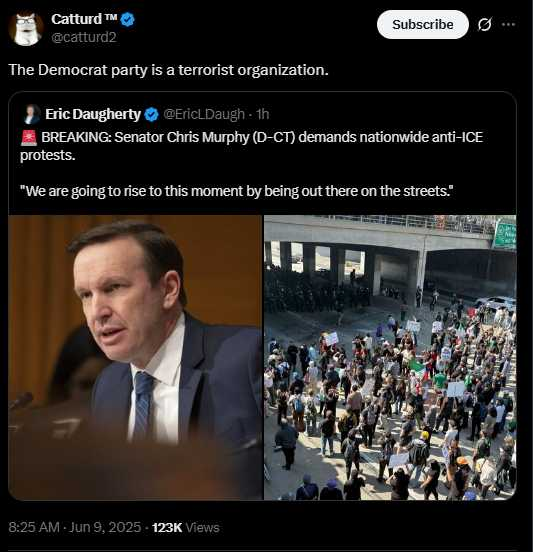The width and height of the screenshot is (533, 552).
Task: Click the quoted text about being on the streets
Action: pos(237,191)
